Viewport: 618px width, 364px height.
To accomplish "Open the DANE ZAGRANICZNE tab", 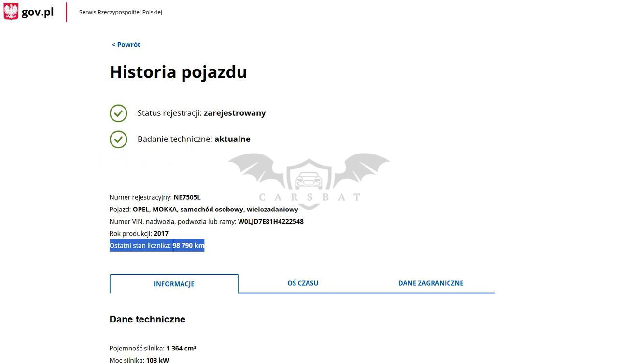I will [x=430, y=283].
